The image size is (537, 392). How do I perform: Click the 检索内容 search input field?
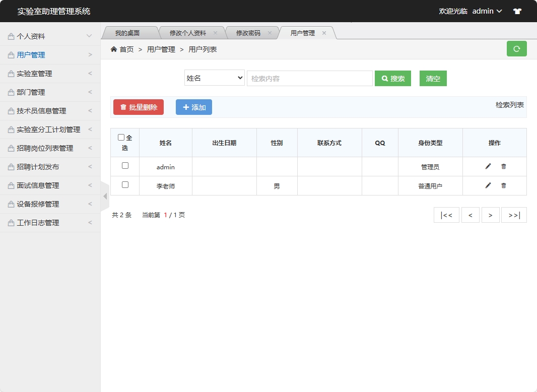click(309, 78)
